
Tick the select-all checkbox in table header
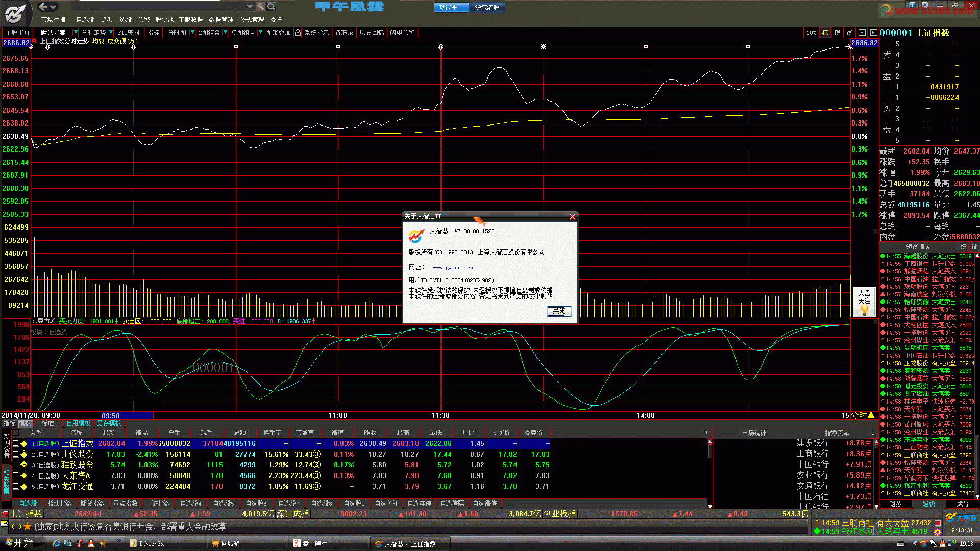(x=16, y=433)
